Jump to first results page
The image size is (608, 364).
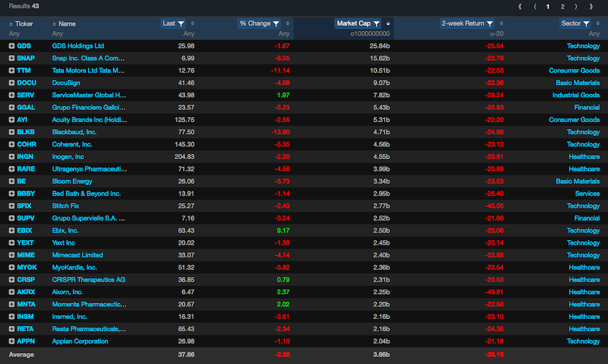click(x=520, y=7)
